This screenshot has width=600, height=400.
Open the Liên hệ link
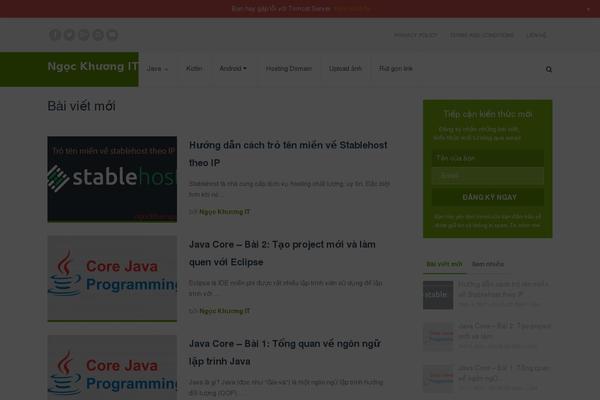[x=536, y=35]
